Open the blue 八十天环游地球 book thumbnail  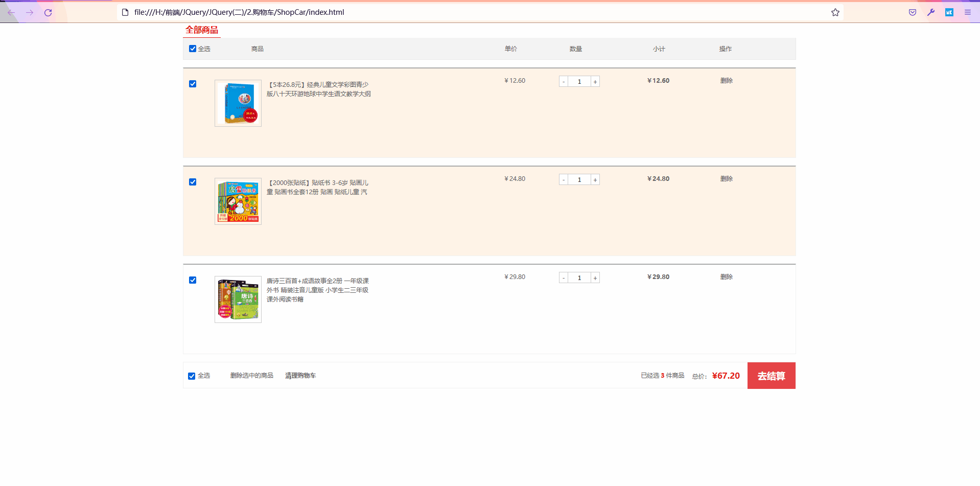(238, 103)
